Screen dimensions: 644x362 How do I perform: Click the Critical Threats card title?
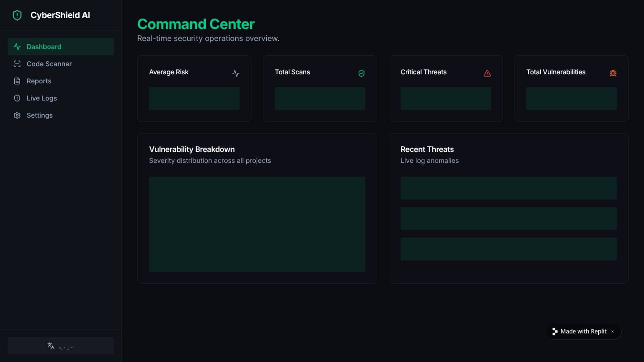[423, 72]
